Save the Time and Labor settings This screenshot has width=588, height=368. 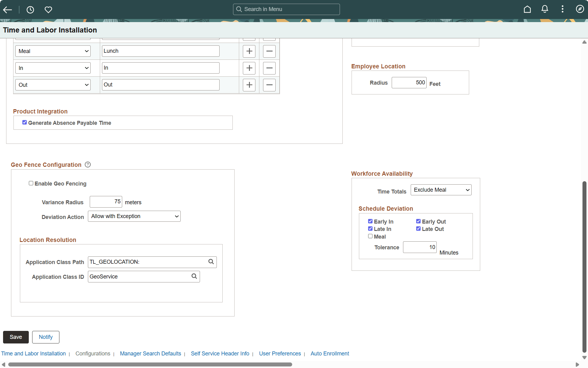16,337
